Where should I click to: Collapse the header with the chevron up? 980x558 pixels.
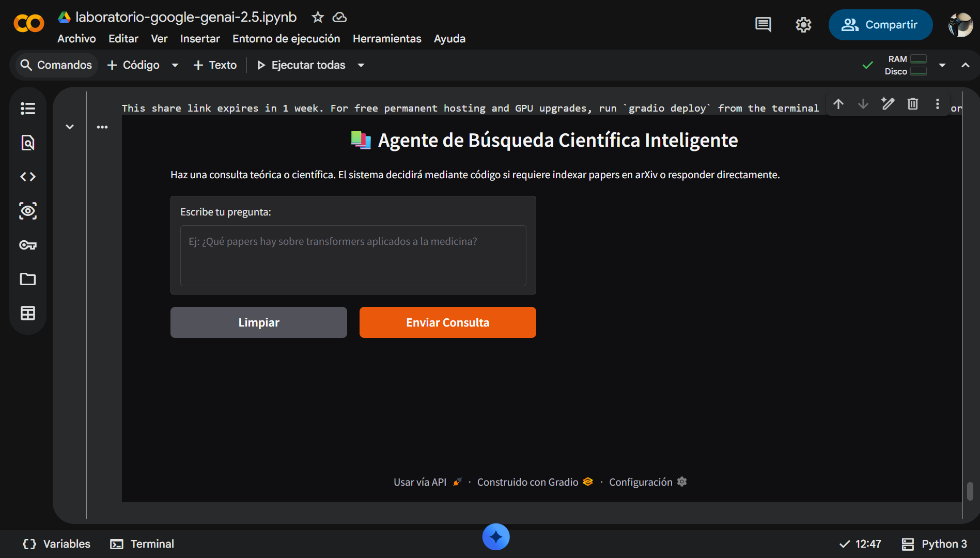coord(966,65)
